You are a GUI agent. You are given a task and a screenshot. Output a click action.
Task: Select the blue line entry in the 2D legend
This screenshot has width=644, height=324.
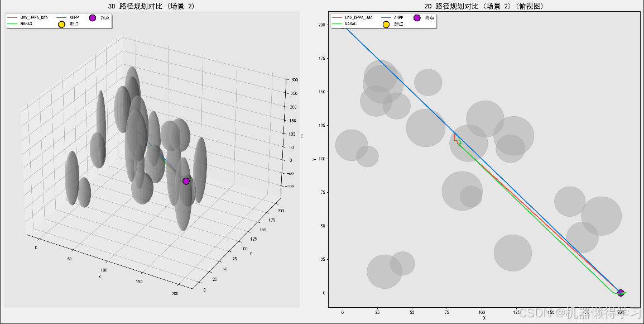[392, 18]
